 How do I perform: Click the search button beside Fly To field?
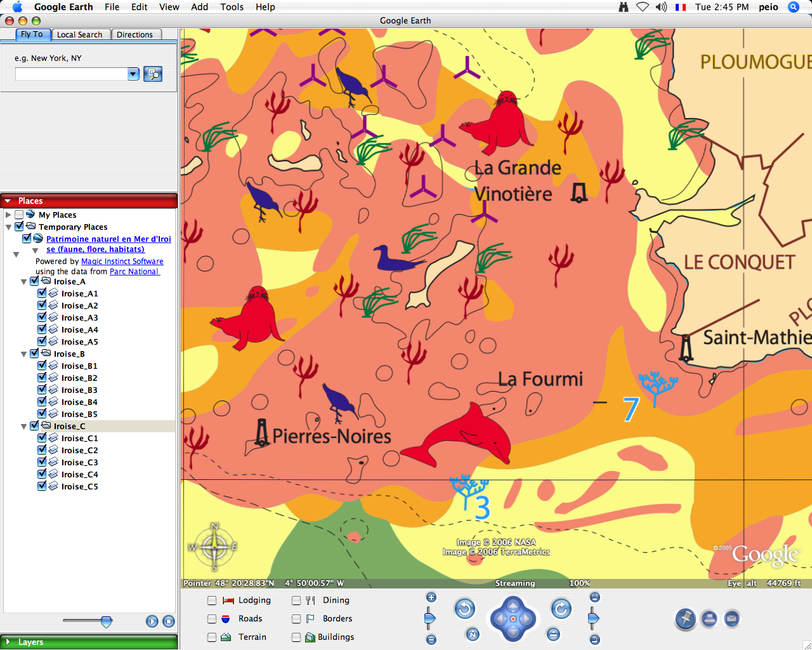pyautogui.click(x=153, y=74)
